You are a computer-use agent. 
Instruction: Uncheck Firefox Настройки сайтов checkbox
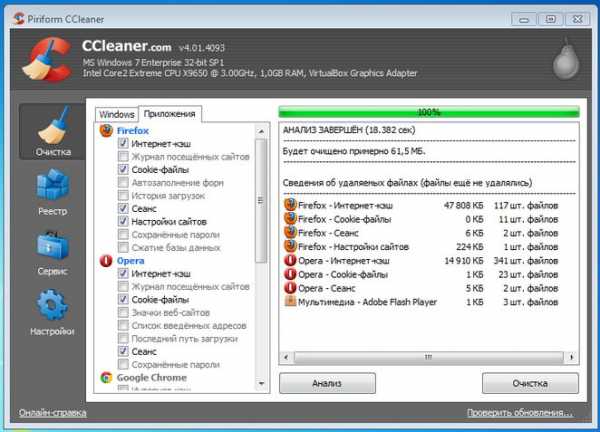pos(123,222)
